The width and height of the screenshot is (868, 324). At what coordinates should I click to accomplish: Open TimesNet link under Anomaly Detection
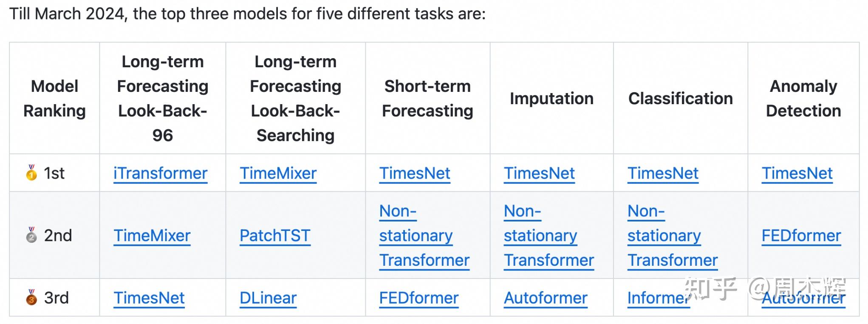[x=797, y=173]
